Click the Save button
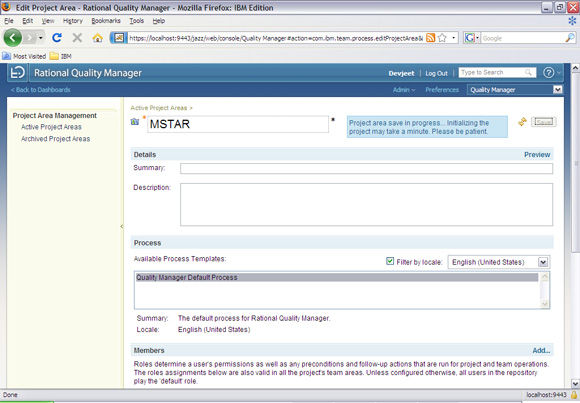580x403 pixels. coord(543,122)
